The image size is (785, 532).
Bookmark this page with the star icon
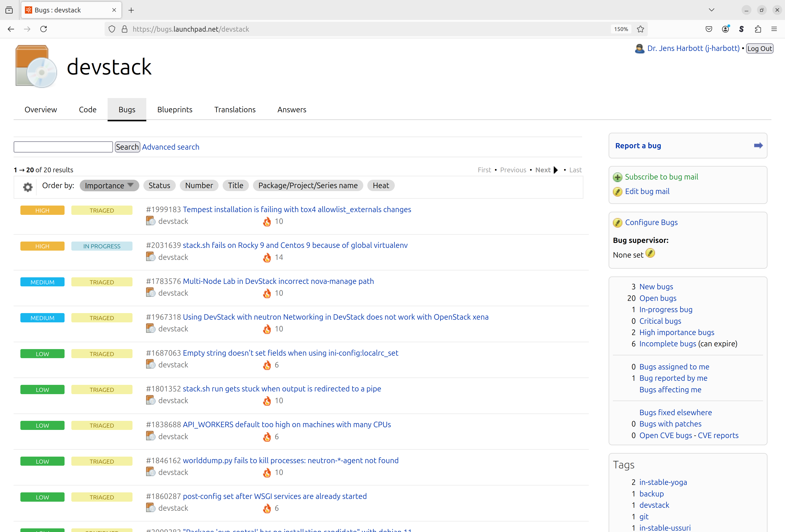point(640,29)
